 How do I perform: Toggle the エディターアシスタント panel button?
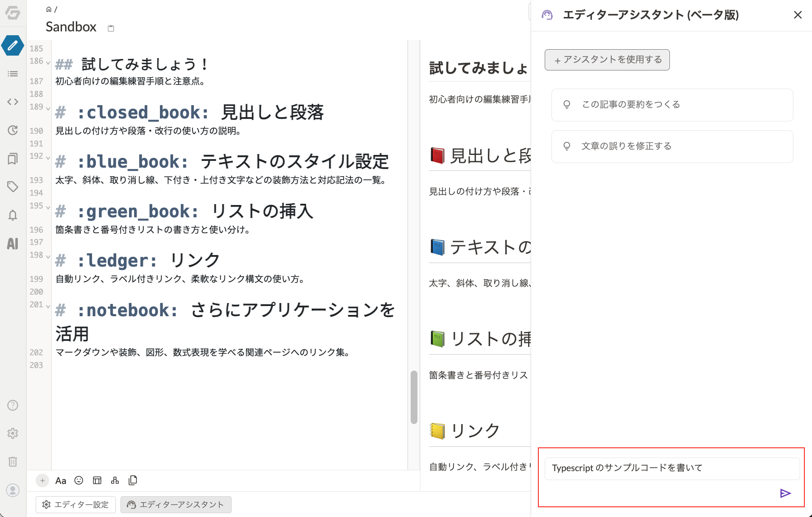coord(176,505)
